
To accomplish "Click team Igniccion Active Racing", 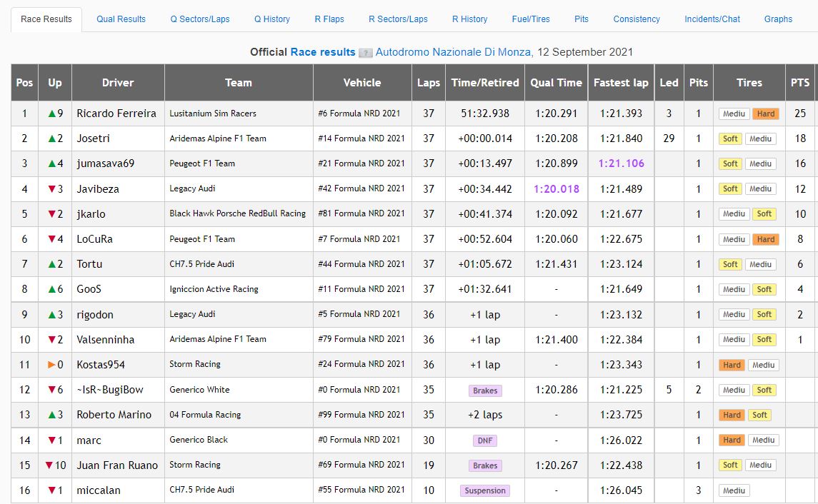I will tap(214, 289).
